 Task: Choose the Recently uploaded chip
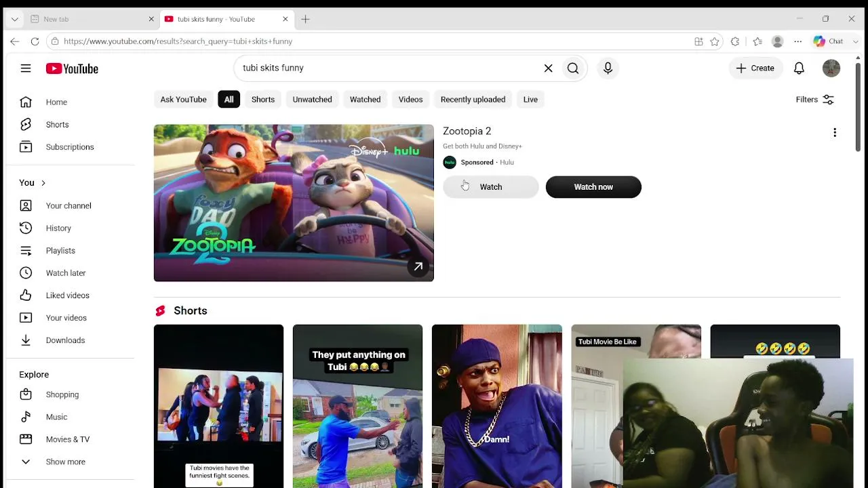pyautogui.click(x=473, y=100)
